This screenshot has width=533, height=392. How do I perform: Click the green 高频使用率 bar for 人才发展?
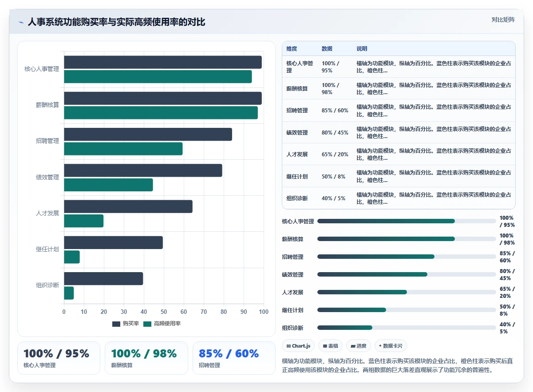click(83, 221)
